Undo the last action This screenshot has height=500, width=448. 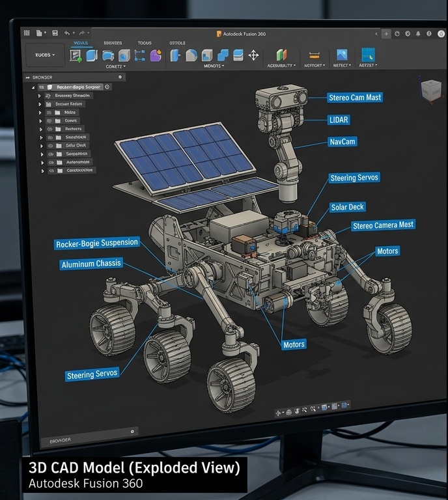coord(66,33)
